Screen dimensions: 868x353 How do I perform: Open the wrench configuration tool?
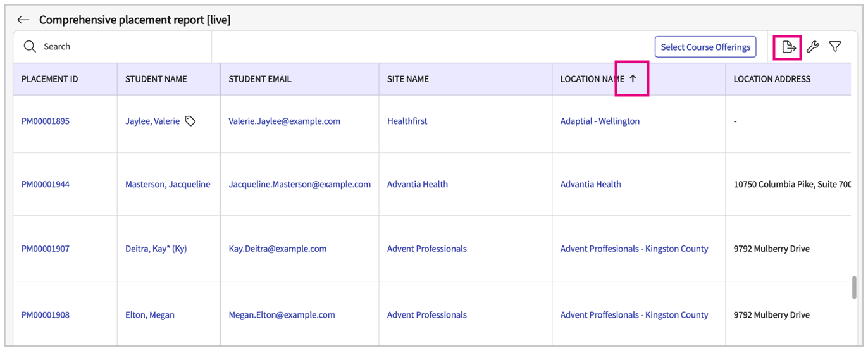812,47
